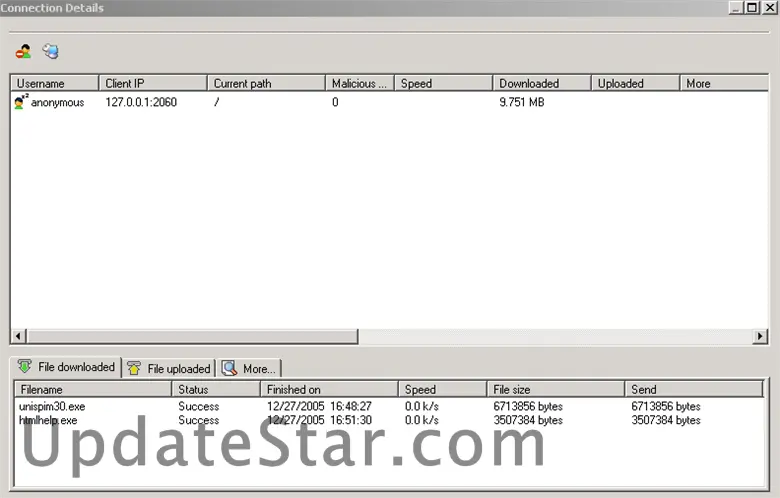
Task: Click the horizontal scrollbar left arrow
Action: point(18,336)
